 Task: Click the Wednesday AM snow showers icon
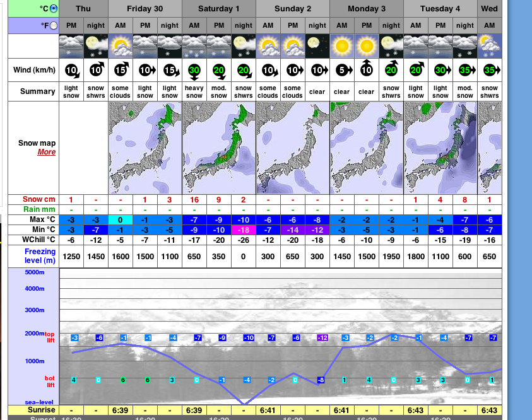[490, 46]
